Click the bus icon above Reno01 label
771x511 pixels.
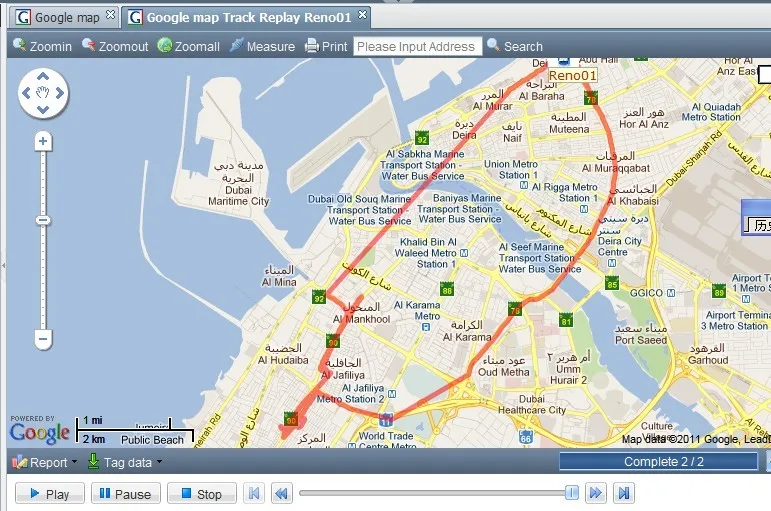pos(564,61)
